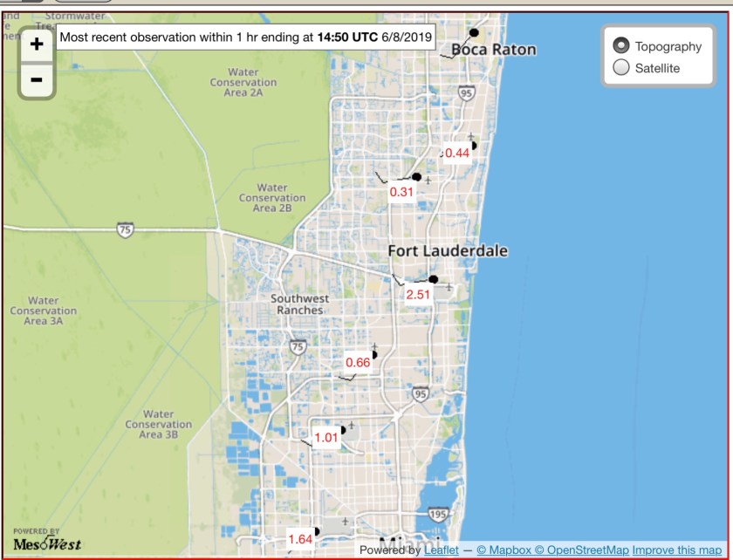
Task: Click the minus zoom-out map button
Action: (36, 79)
